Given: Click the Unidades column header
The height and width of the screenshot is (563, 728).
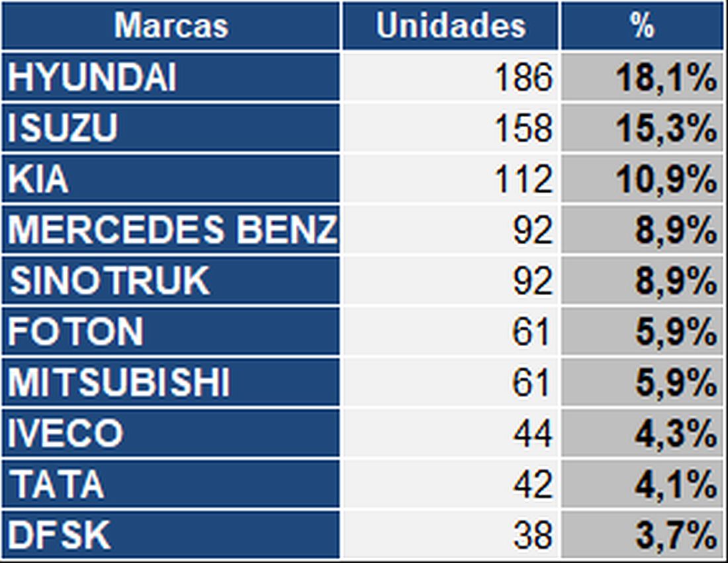Looking at the screenshot, I should point(451,26).
